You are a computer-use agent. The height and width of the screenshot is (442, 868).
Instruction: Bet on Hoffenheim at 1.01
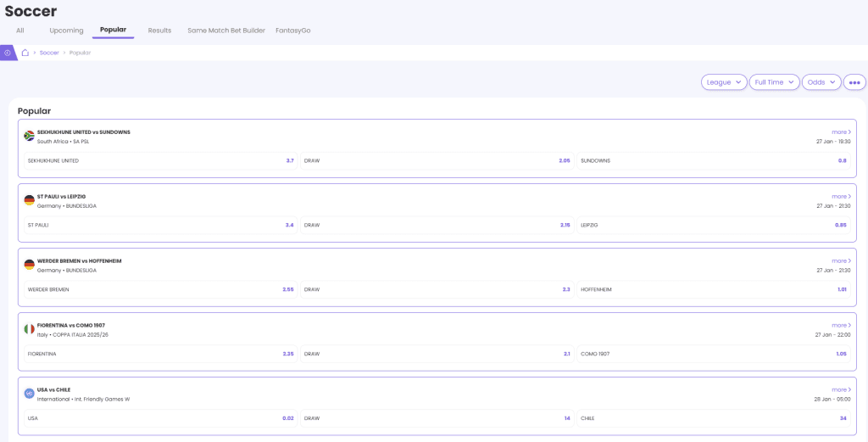coord(714,289)
